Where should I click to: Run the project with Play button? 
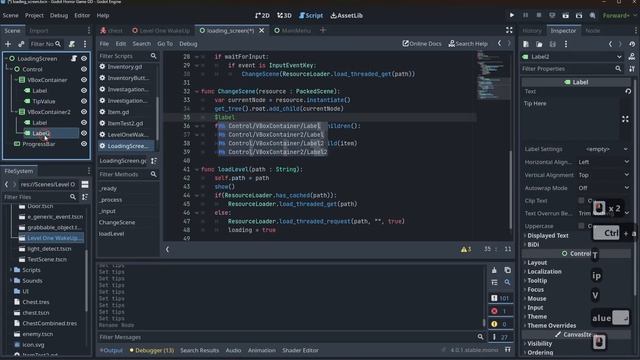511,16
